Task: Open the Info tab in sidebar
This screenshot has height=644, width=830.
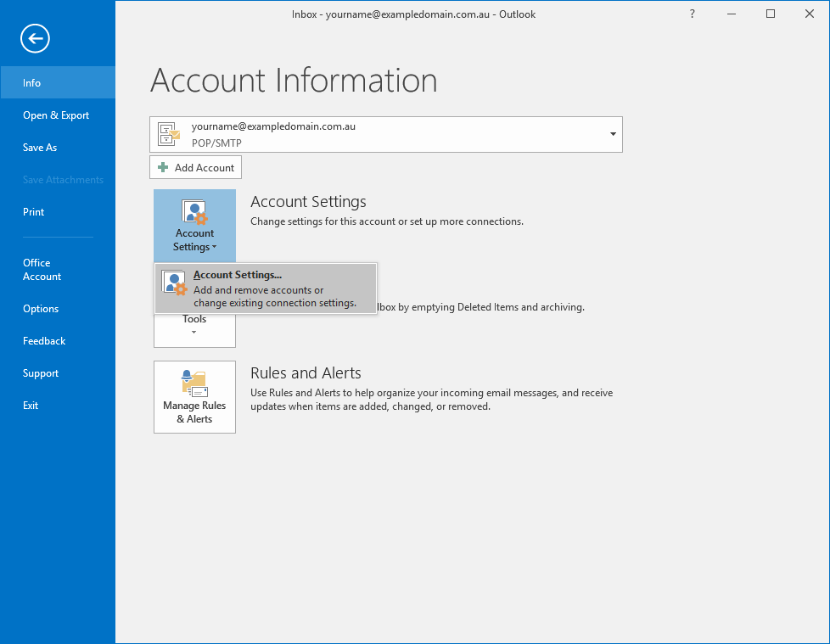Action: [32, 83]
